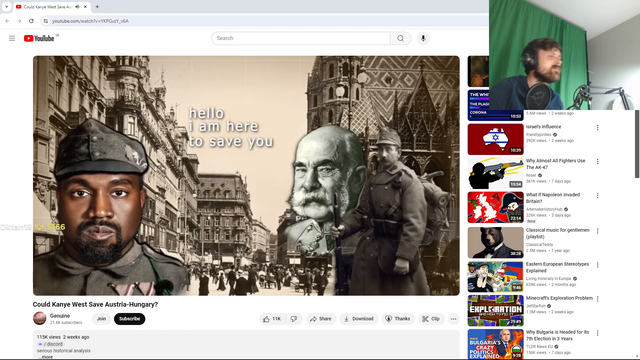Click the 115K views 2 weeks ago text
The image size is (640, 360).
click(x=63, y=337)
